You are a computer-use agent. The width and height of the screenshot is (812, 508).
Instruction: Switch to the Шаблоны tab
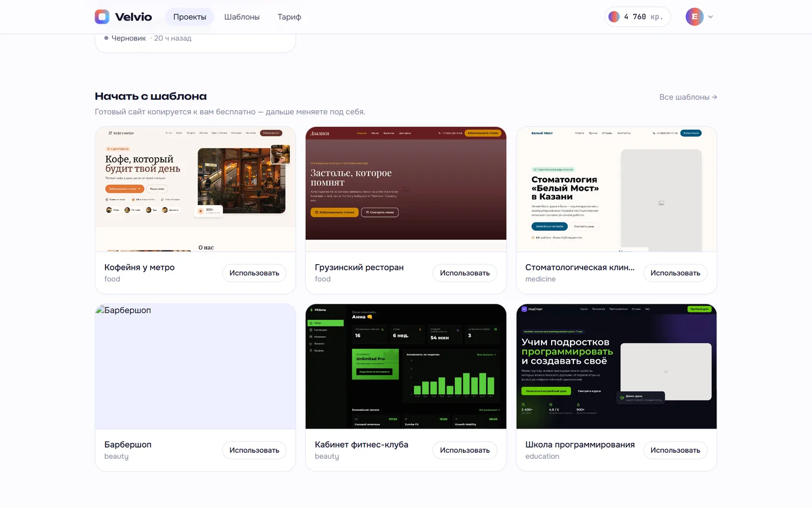[x=242, y=17]
